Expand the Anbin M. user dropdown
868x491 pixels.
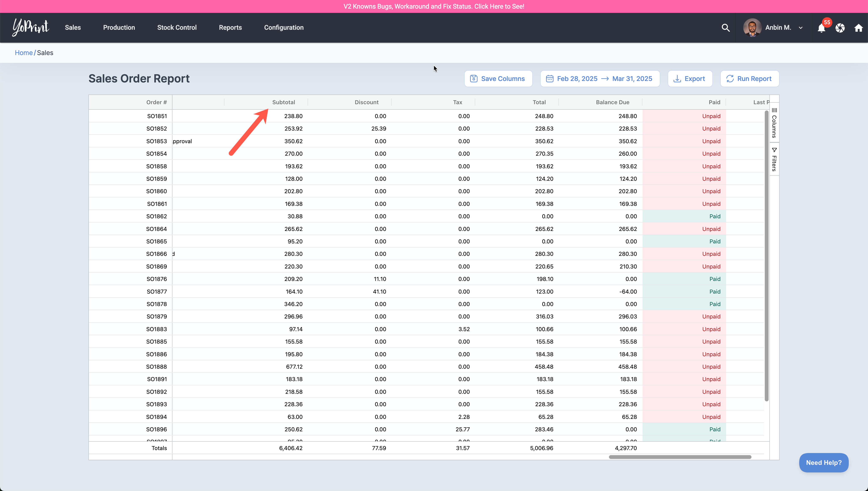point(800,28)
